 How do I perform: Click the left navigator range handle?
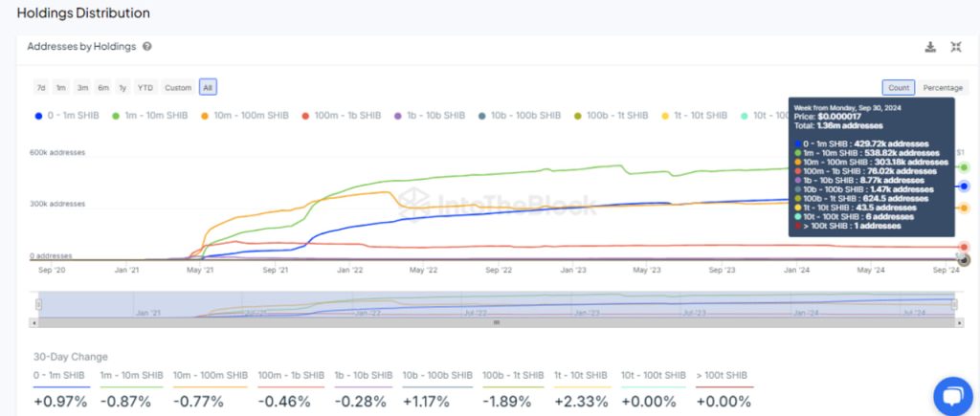point(38,304)
